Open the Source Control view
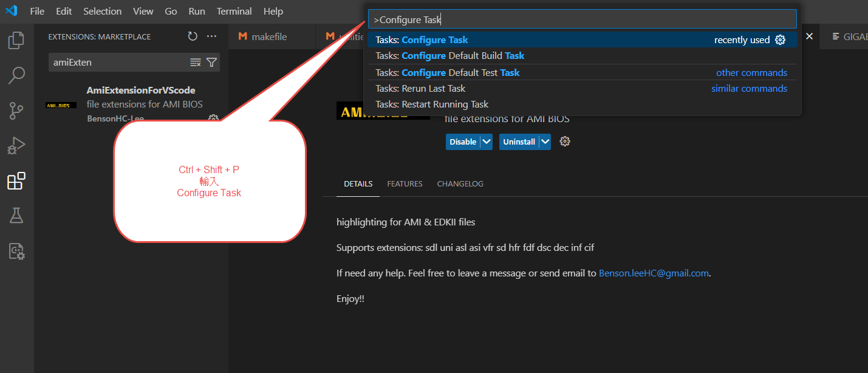 click(x=16, y=111)
